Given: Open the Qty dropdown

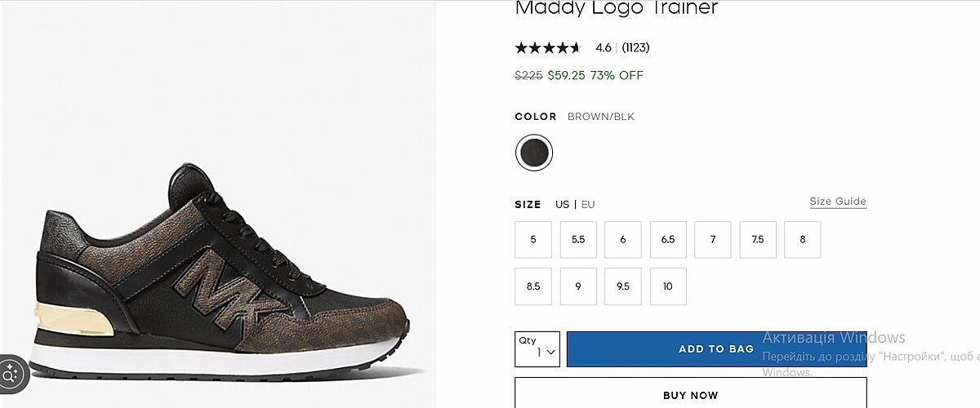Looking at the screenshot, I should [537, 349].
